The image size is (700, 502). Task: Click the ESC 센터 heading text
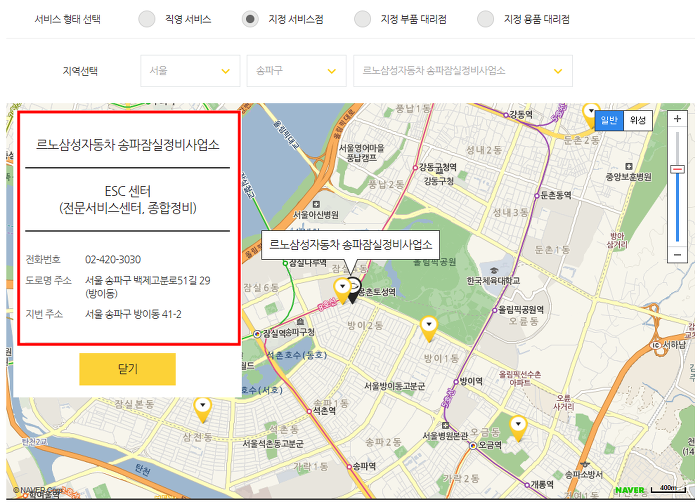(128, 191)
